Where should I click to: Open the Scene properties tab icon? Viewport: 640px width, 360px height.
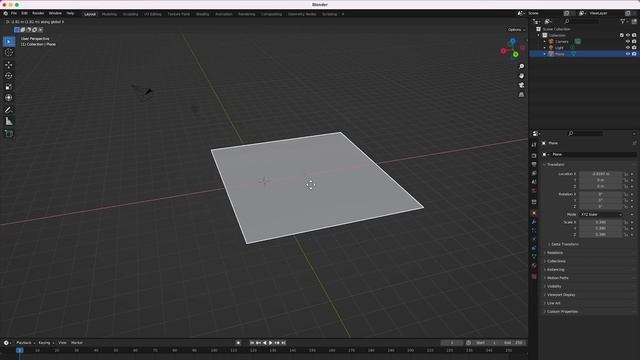click(534, 182)
